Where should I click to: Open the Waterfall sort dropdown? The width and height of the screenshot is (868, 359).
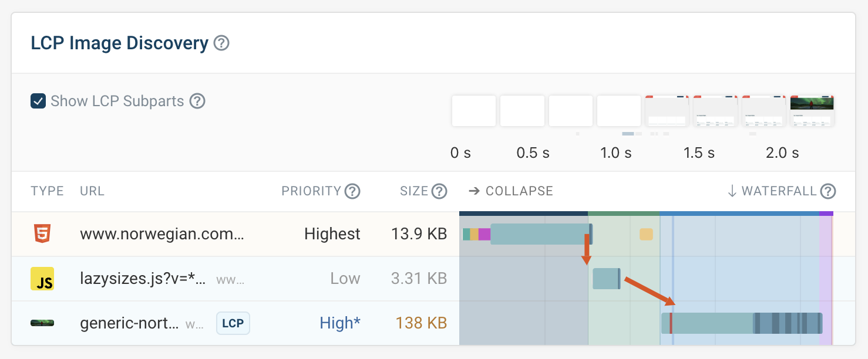coord(772,191)
